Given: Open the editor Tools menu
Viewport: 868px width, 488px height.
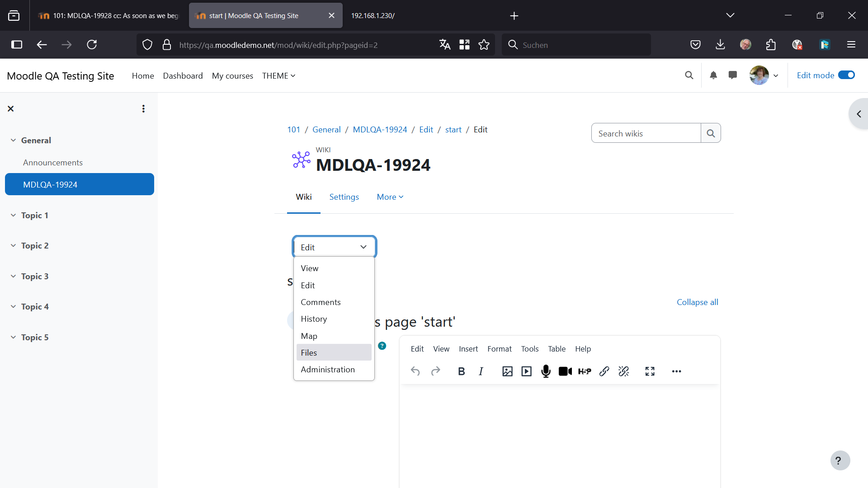Looking at the screenshot, I should click(530, 349).
